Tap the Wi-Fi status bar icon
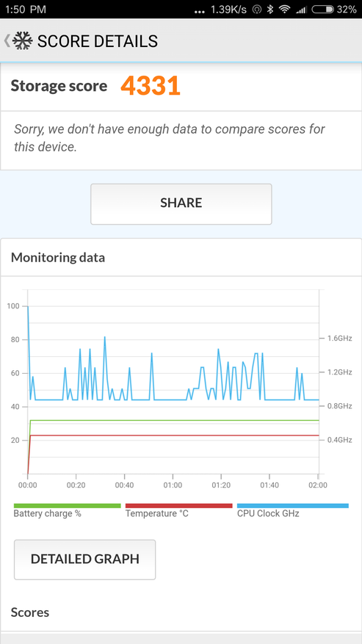This screenshot has height=644, width=362. [x=284, y=9]
